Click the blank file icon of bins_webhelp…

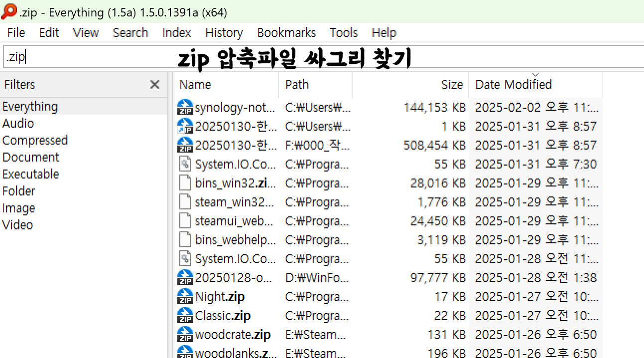(x=185, y=240)
